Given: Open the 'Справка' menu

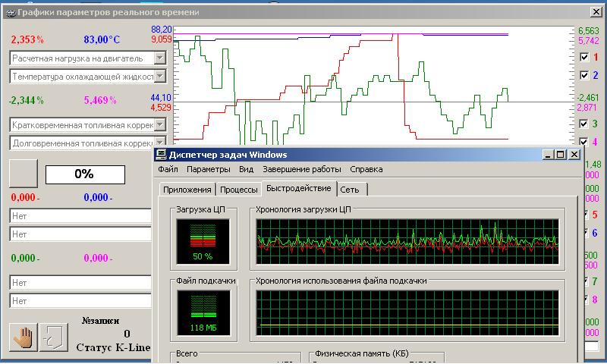Looking at the screenshot, I should tap(366, 169).
